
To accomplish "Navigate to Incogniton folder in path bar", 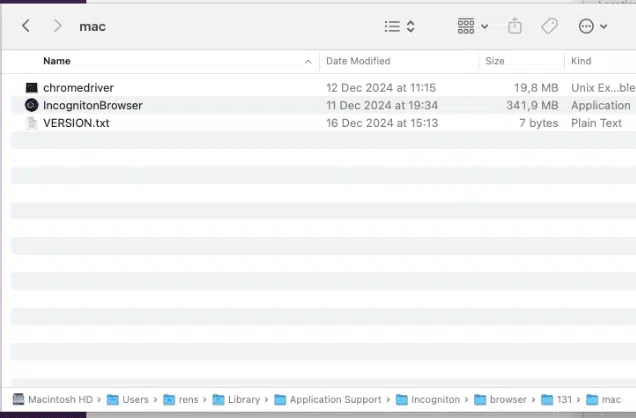I will click(436, 400).
